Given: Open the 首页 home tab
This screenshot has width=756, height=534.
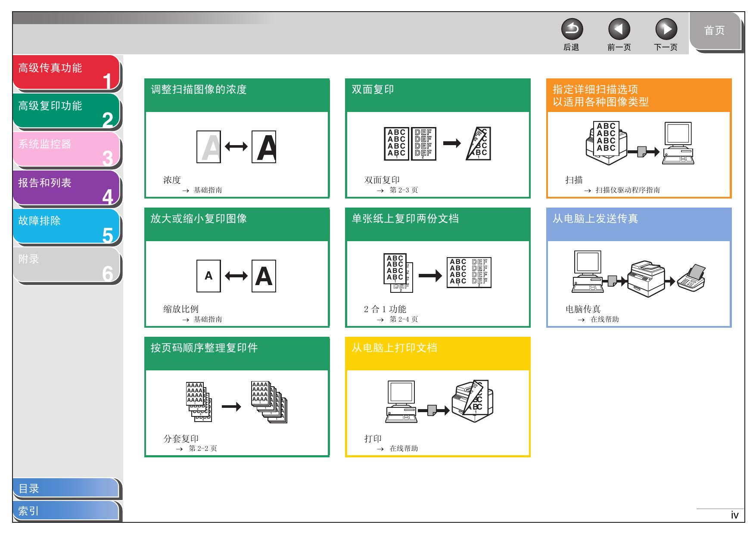Looking at the screenshot, I should tap(714, 31).
